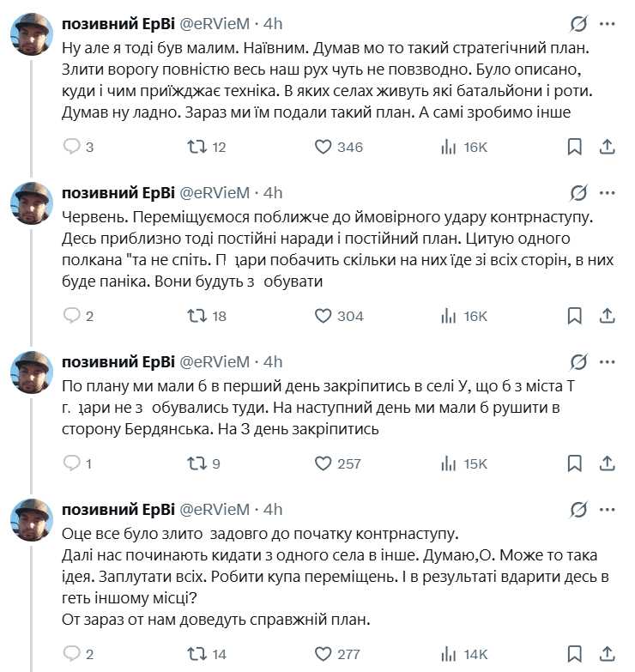
Task: Reply to the tweet starting "Ну але я тоді"
Action: (74, 148)
